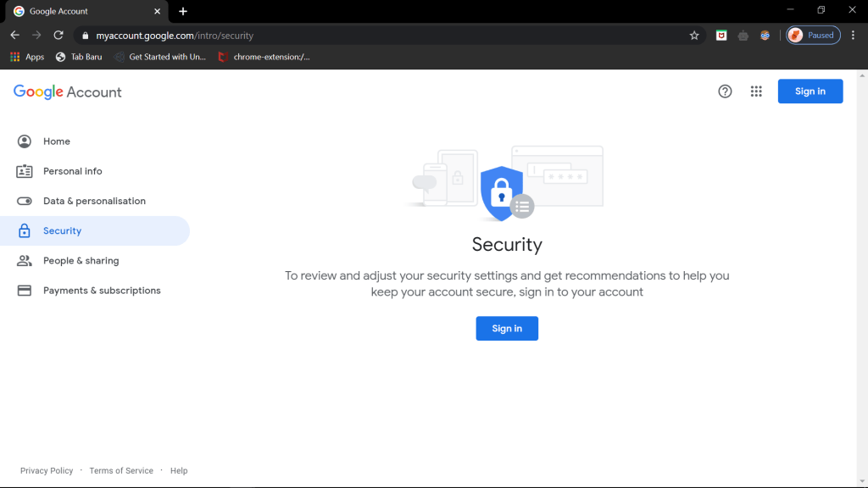Open the Chrome three-dot menu

[853, 36]
